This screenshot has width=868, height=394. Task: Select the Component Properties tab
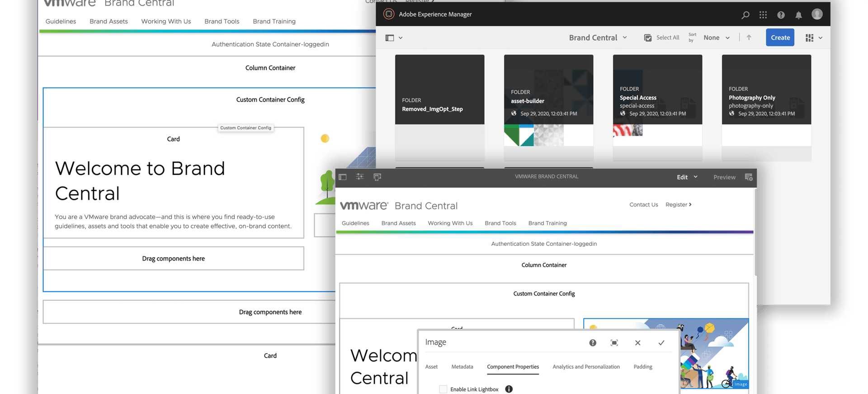pos(513,367)
